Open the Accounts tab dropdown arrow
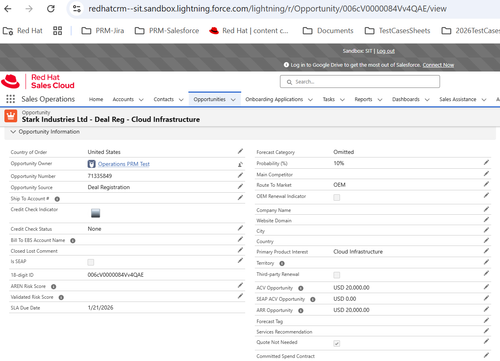500x361 pixels. [x=141, y=99]
